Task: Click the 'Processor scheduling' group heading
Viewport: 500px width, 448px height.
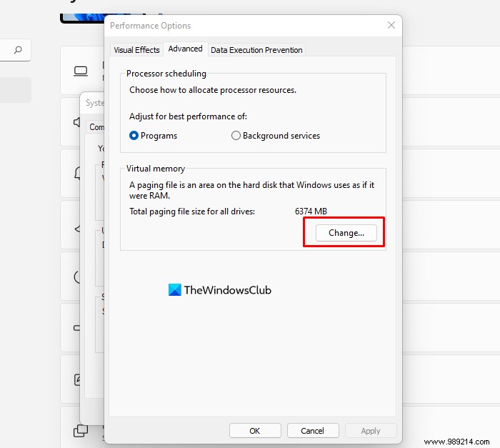Action: pos(166,74)
